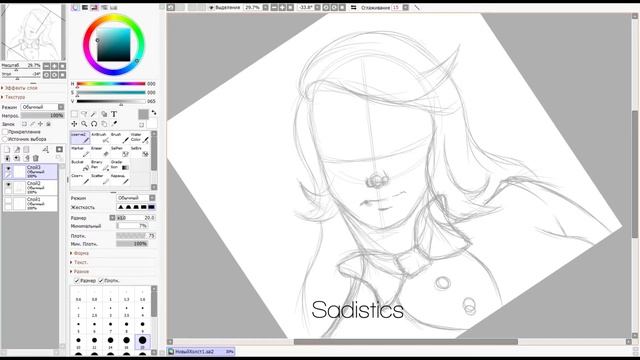
Task: Choose the Scatter brush preset
Action: [x=100, y=179]
